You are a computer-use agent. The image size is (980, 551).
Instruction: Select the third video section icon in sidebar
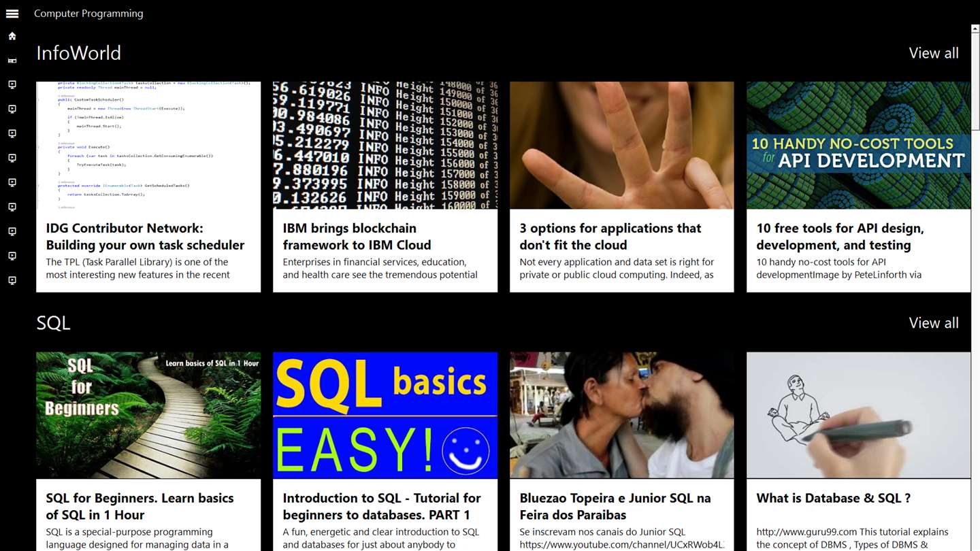point(12,134)
